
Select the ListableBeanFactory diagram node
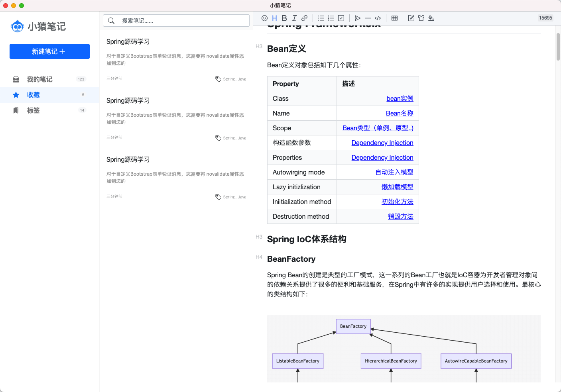(x=298, y=361)
